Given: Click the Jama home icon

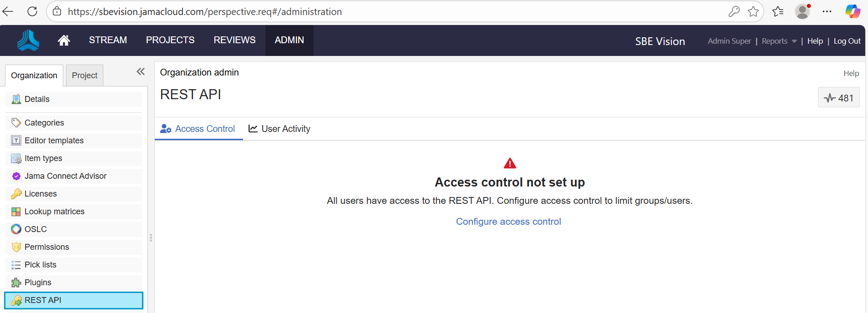Looking at the screenshot, I should click(x=64, y=40).
